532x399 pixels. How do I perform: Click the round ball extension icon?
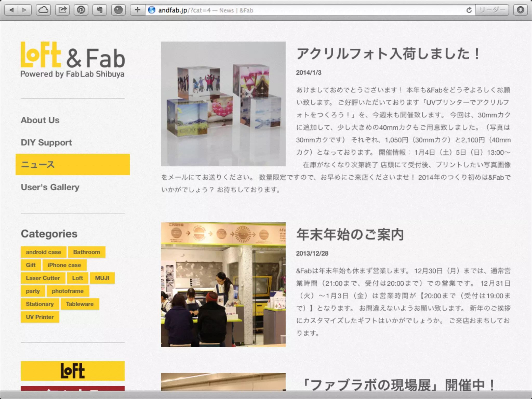click(x=118, y=10)
